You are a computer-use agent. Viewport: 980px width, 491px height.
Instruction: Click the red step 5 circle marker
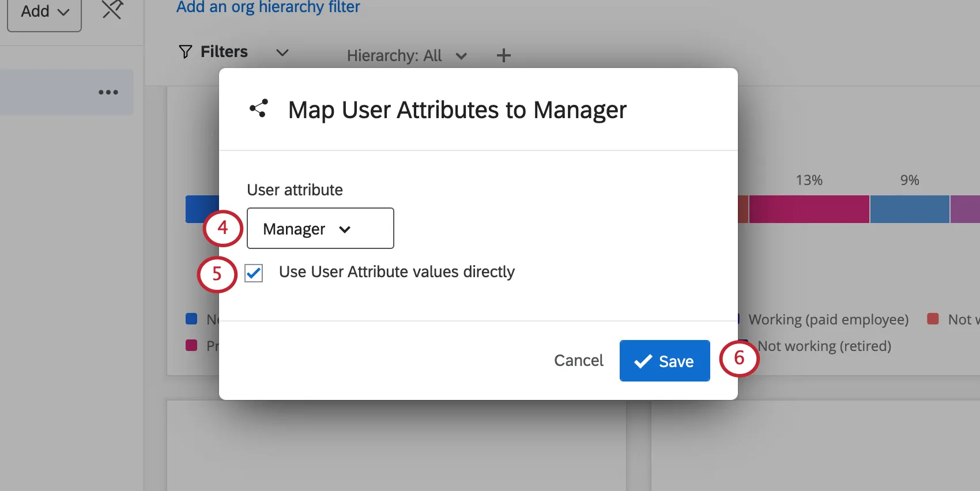click(217, 274)
